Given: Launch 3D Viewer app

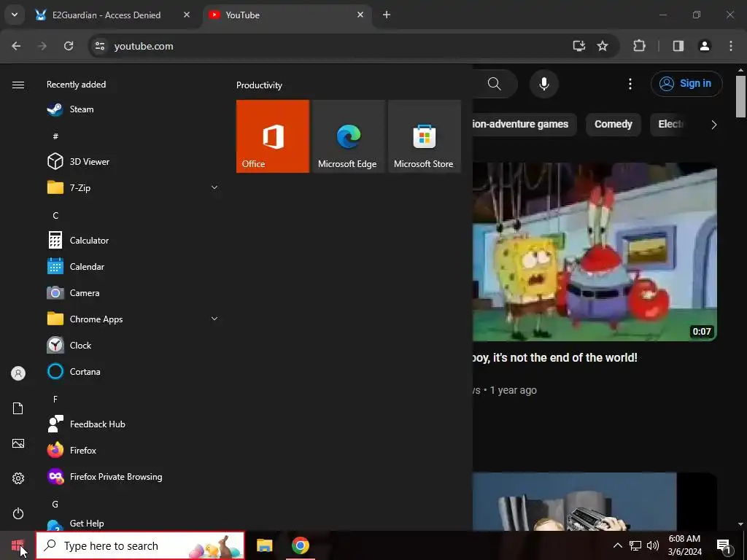Looking at the screenshot, I should pyautogui.click(x=132, y=161).
